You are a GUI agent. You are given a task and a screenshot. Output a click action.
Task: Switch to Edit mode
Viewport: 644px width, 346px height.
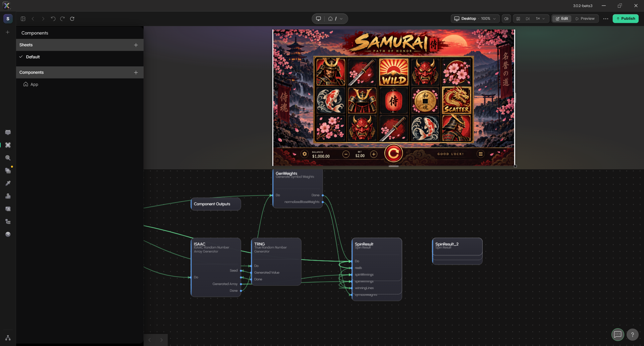(562, 19)
